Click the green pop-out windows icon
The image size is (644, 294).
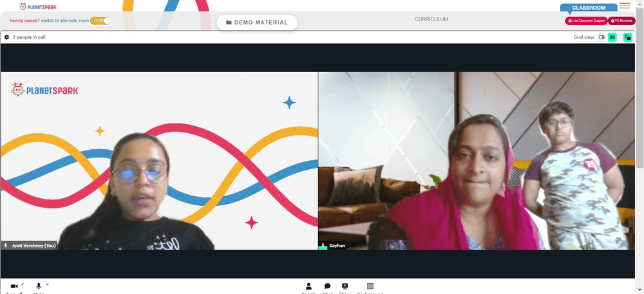627,37
